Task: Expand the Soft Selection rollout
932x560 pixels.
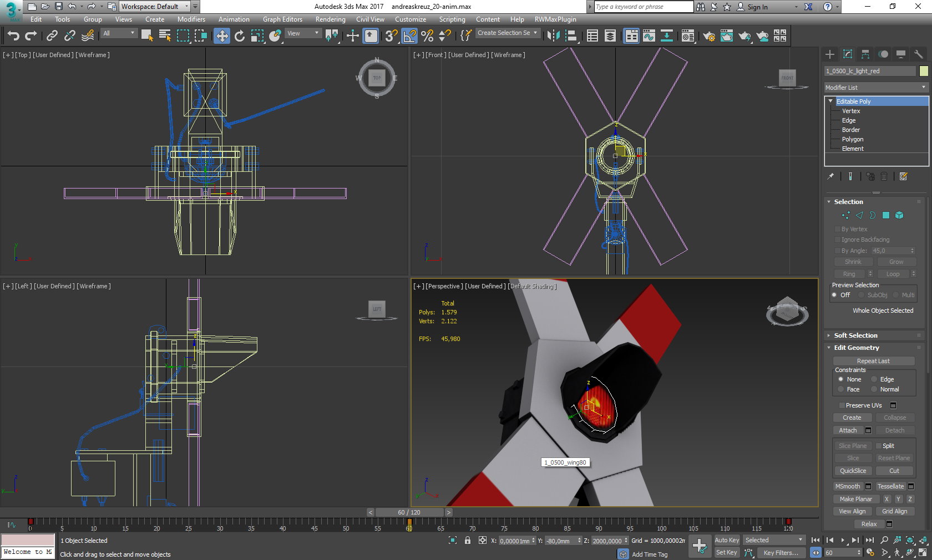Action: pos(855,335)
